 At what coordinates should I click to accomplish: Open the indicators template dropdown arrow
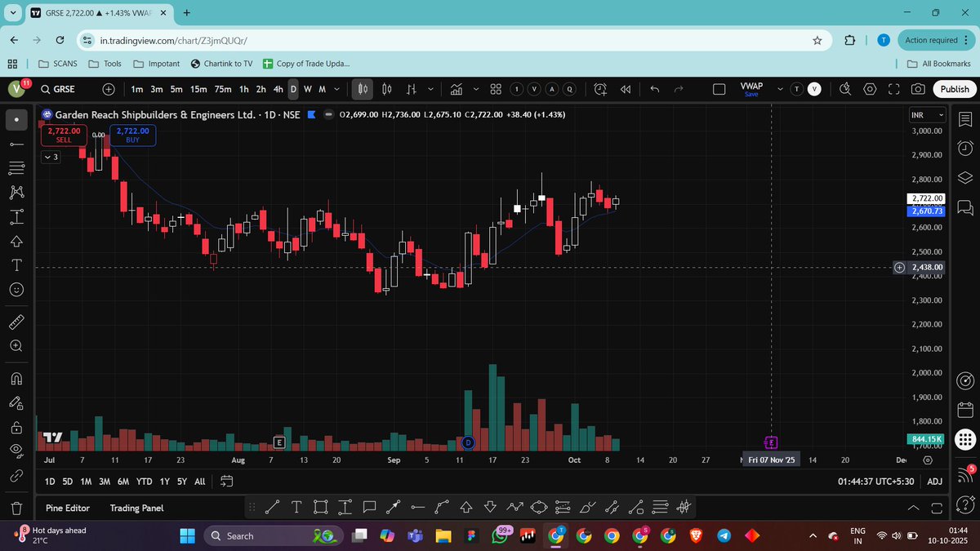pyautogui.click(x=476, y=90)
